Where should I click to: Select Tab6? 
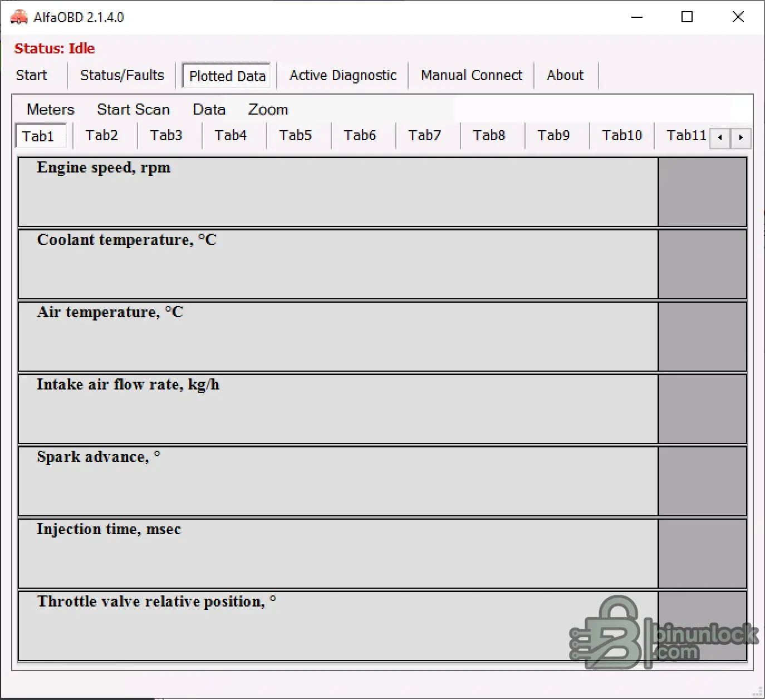click(x=360, y=136)
